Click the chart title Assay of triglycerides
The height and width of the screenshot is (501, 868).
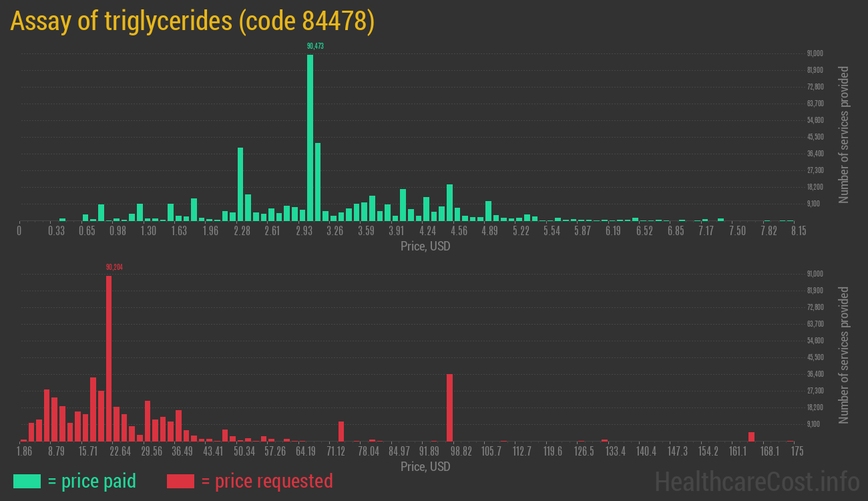192,21
